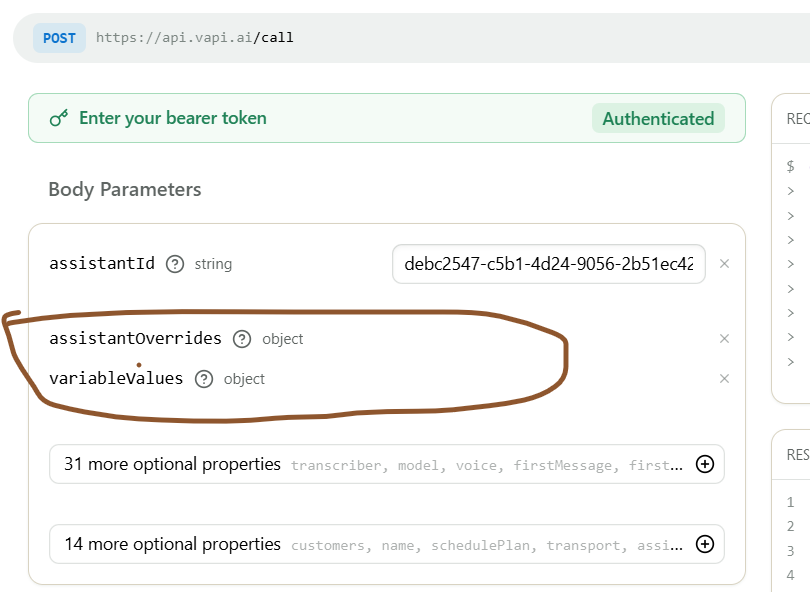Select the POST method badge
Viewport: 810px width, 592px height.
coord(59,38)
